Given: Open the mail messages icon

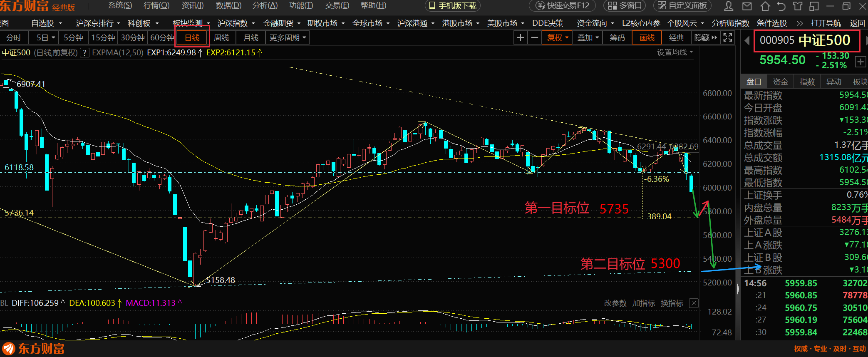Looking at the screenshot, I should click(747, 6).
